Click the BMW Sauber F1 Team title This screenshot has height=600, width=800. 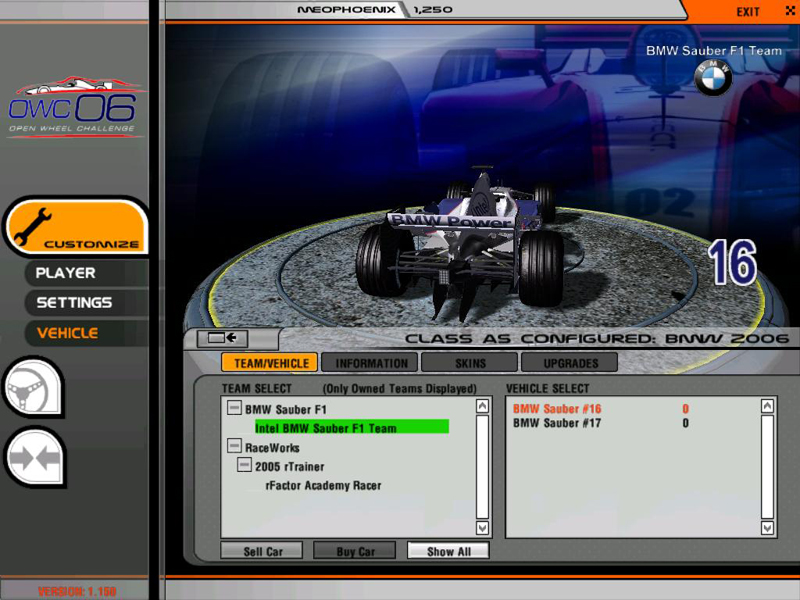[714, 51]
